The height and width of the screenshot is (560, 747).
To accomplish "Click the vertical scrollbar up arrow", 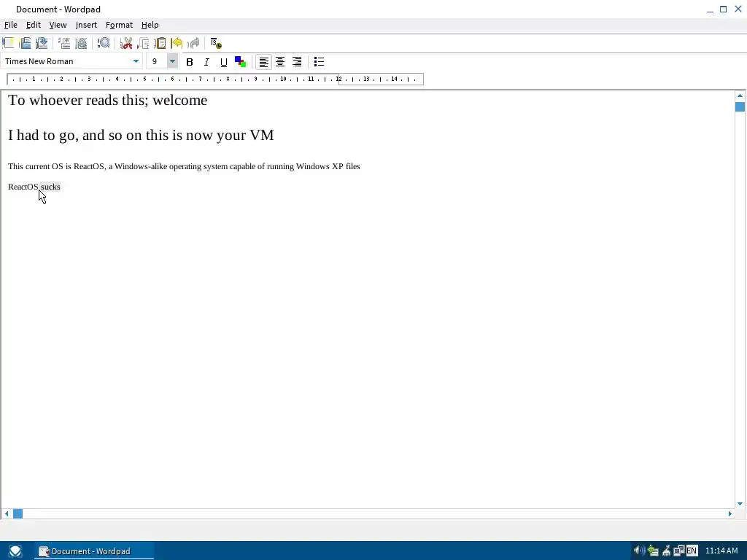I will 740,96.
